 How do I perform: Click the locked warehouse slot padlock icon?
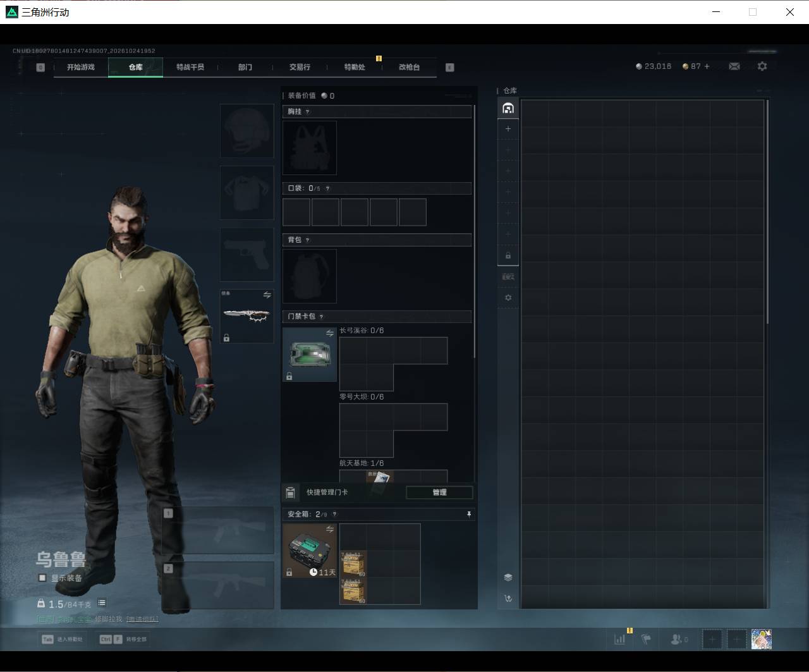point(508,255)
